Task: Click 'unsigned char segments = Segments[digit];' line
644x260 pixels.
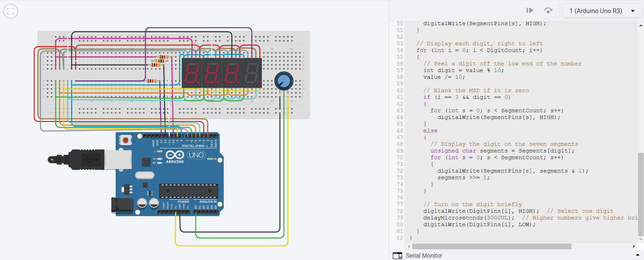Action: point(502,151)
